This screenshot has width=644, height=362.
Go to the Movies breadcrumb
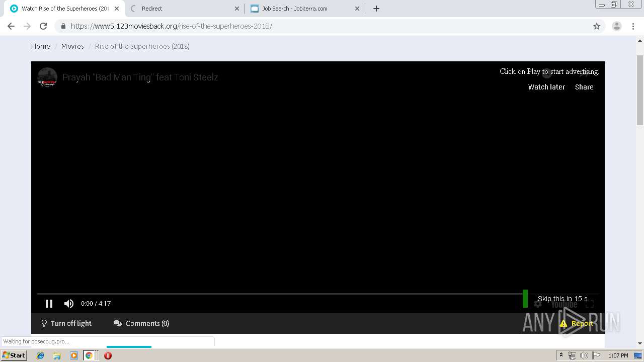[72, 46]
